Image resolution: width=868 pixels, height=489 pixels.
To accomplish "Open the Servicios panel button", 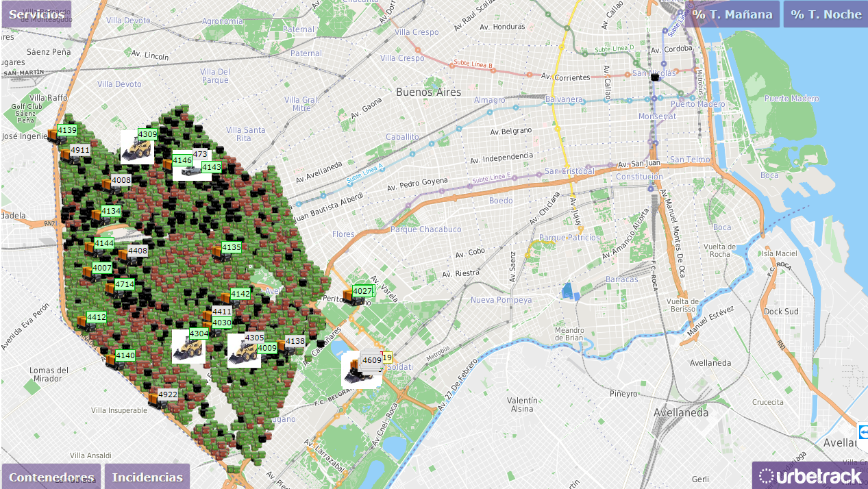I will 36,14.
